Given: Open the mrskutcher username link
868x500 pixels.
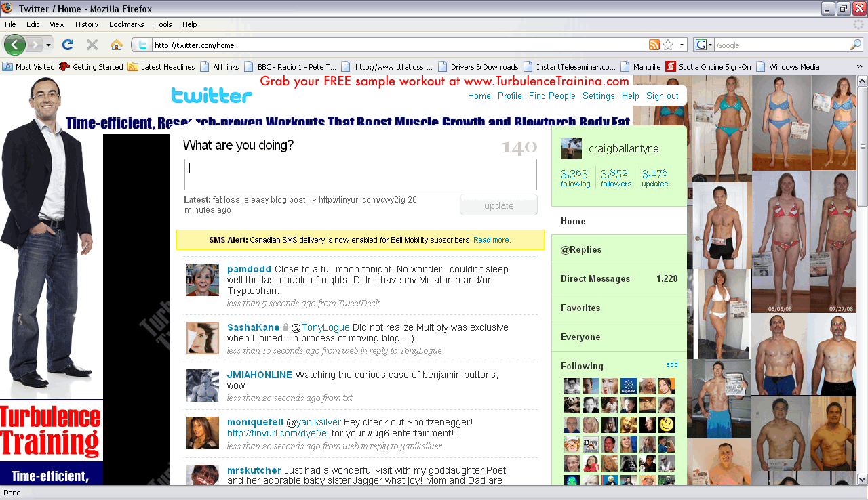Looking at the screenshot, I should tap(254, 470).
